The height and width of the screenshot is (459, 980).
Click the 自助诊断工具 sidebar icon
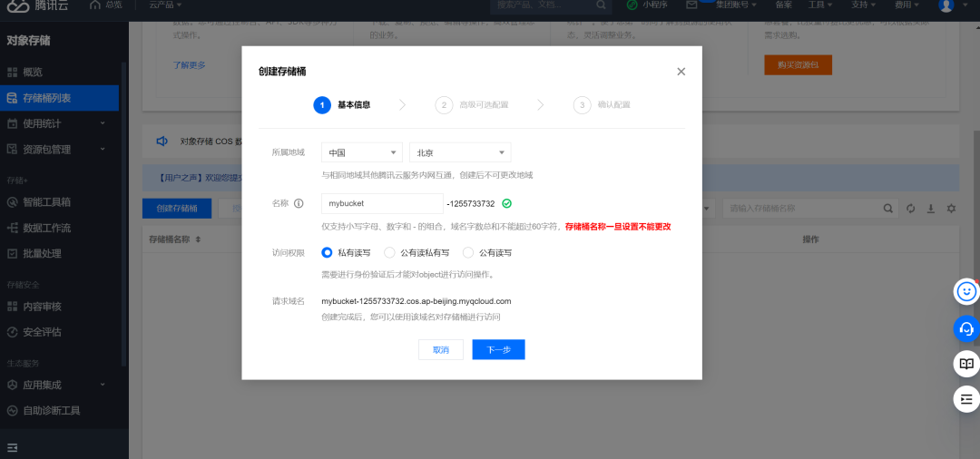coord(12,411)
